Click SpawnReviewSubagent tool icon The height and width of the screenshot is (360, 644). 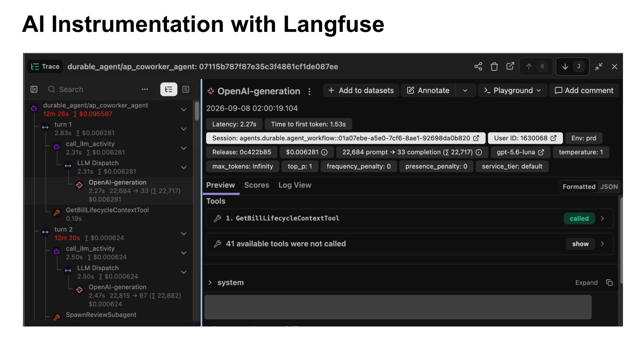click(x=57, y=317)
